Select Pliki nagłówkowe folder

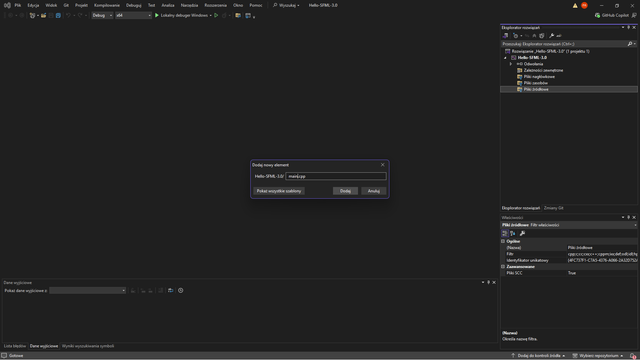click(539, 77)
